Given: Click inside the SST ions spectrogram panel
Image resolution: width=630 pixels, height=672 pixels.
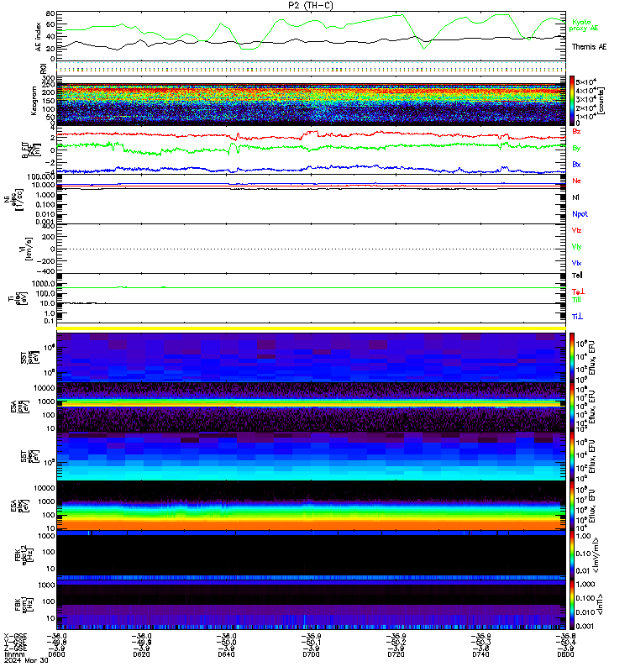Looking at the screenshot, I should tap(311, 358).
